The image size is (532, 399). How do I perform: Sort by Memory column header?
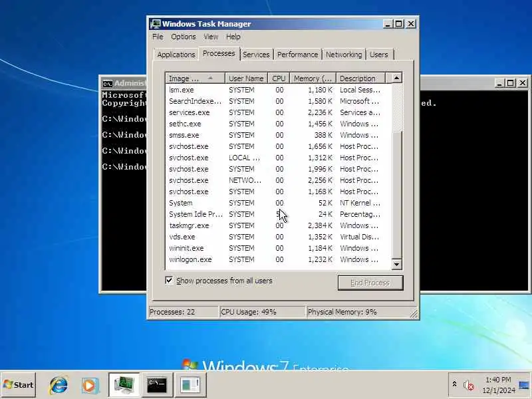[313, 78]
